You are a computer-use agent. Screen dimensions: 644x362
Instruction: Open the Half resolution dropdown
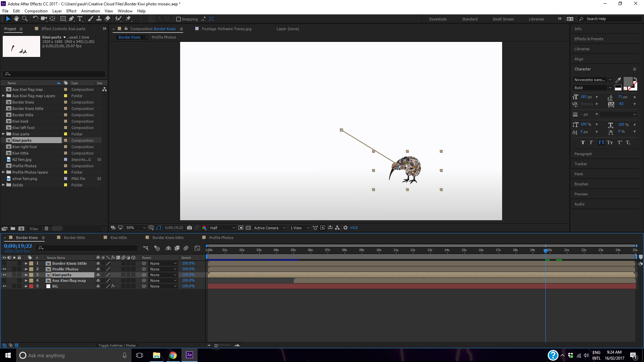point(222,228)
